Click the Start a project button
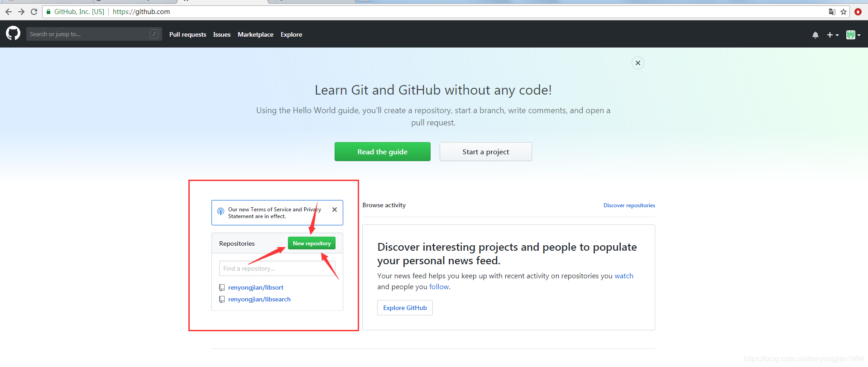 pyautogui.click(x=486, y=152)
